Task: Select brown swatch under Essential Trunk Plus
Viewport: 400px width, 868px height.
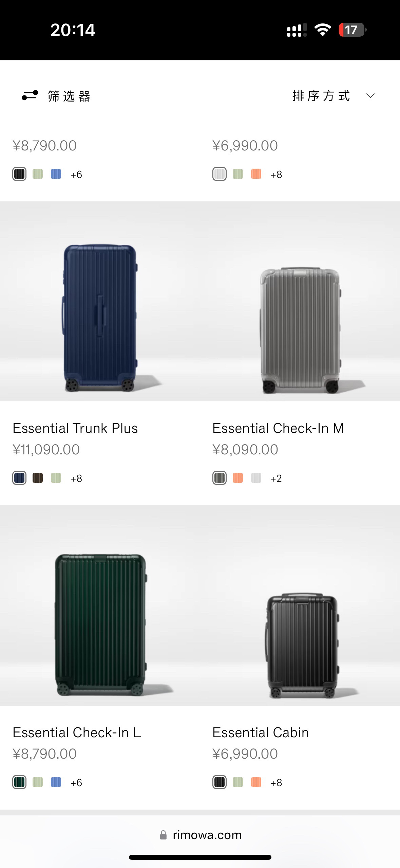Action: coord(38,478)
